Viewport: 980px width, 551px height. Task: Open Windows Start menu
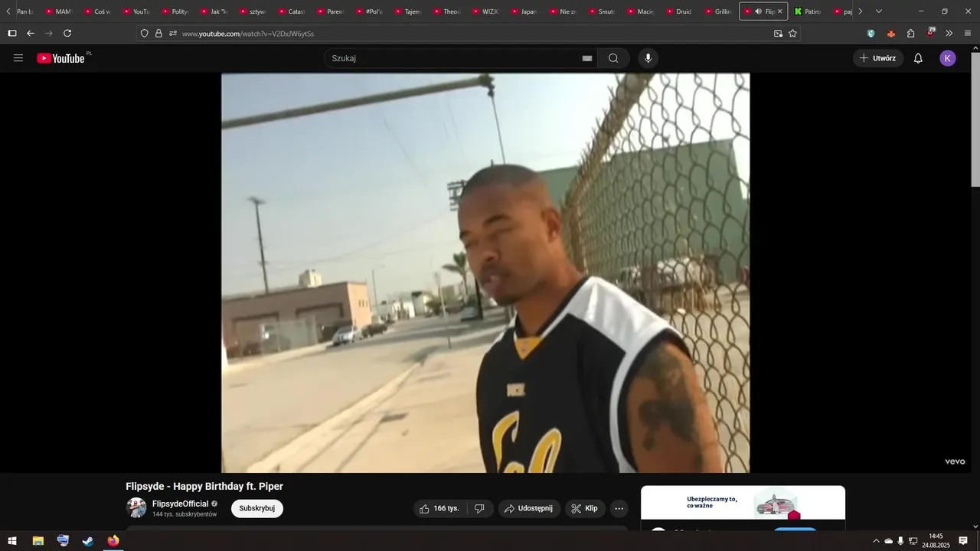click(x=12, y=541)
